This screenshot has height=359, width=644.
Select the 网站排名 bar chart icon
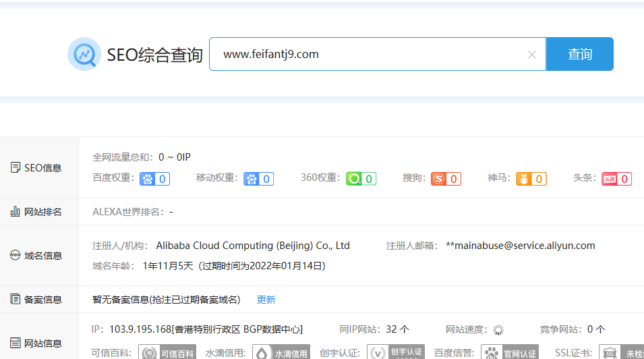pyautogui.click(x=16, y=211)
